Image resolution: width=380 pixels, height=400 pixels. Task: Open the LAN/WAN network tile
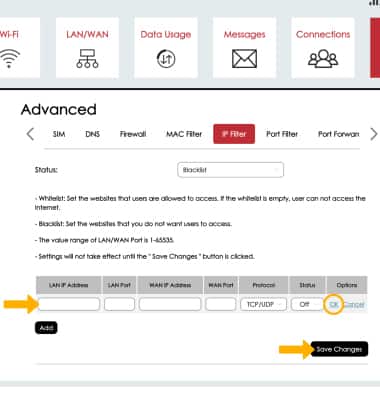point(87,48)
